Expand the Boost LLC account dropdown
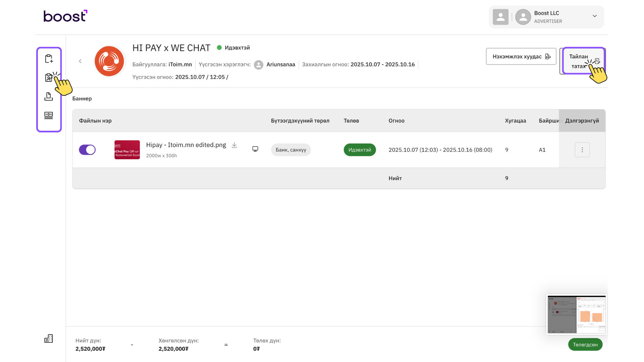This screenshot has width=644, height=362. [594, 16]
